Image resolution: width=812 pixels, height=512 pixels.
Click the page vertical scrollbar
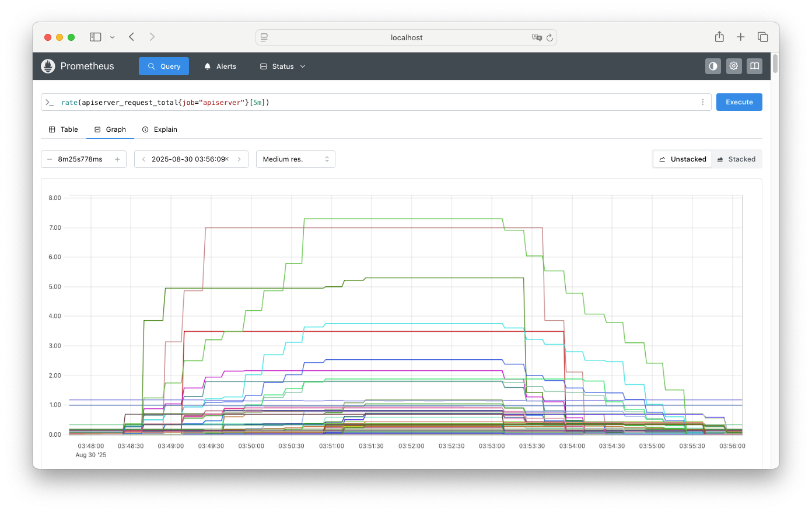(775, 63)
